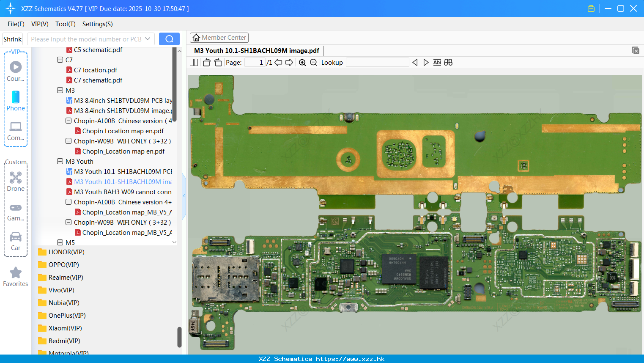Find next lookup result triangle
The image size is (644, 363).
[426, 63]
